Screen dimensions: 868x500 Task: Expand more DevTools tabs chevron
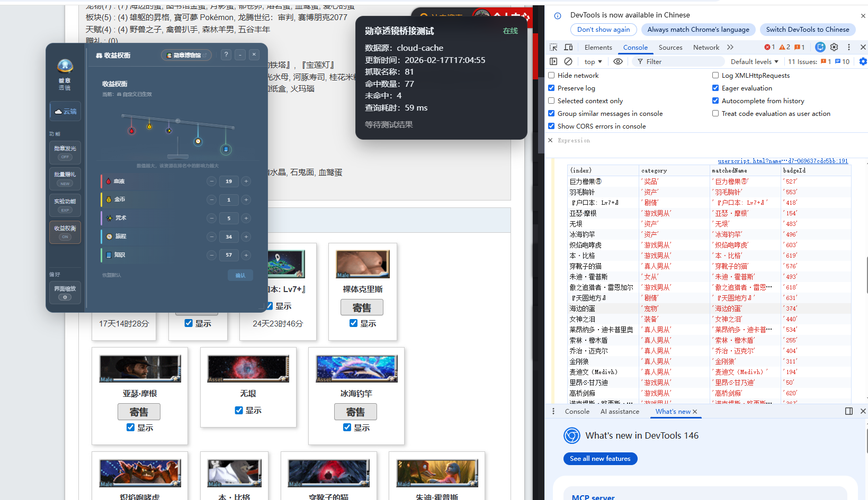(730, 47)
